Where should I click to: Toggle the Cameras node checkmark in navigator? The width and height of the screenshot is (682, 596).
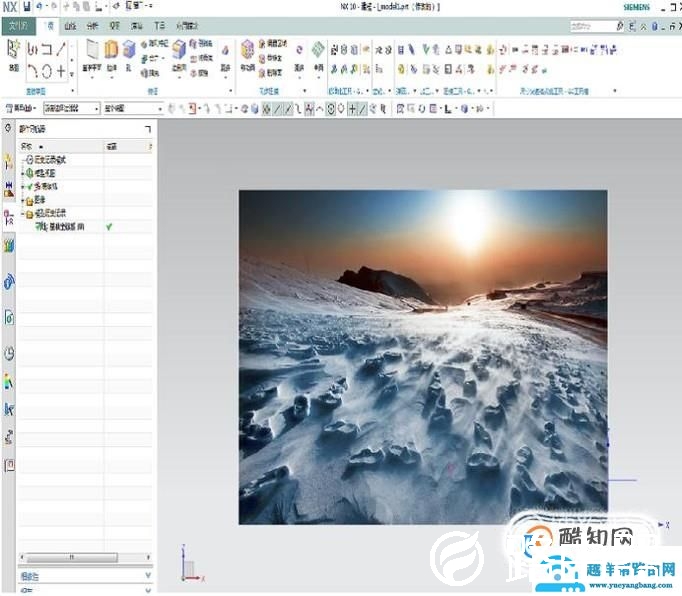[x=30, y=186]
